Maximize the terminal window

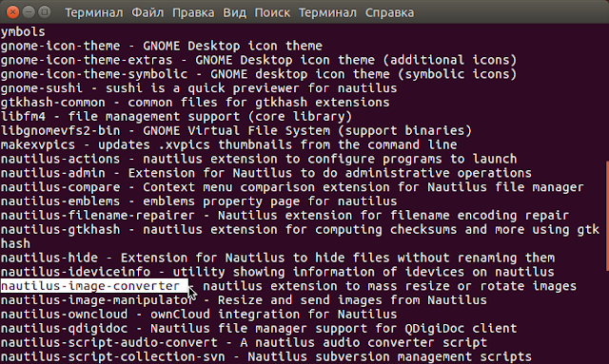(x=45, y=12)
